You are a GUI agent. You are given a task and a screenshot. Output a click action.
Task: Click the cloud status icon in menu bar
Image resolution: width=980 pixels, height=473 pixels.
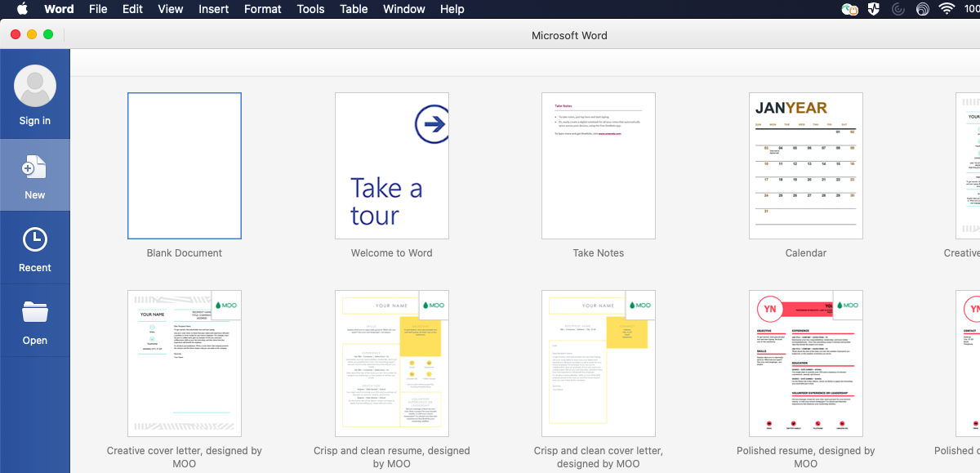pos(850,9)
